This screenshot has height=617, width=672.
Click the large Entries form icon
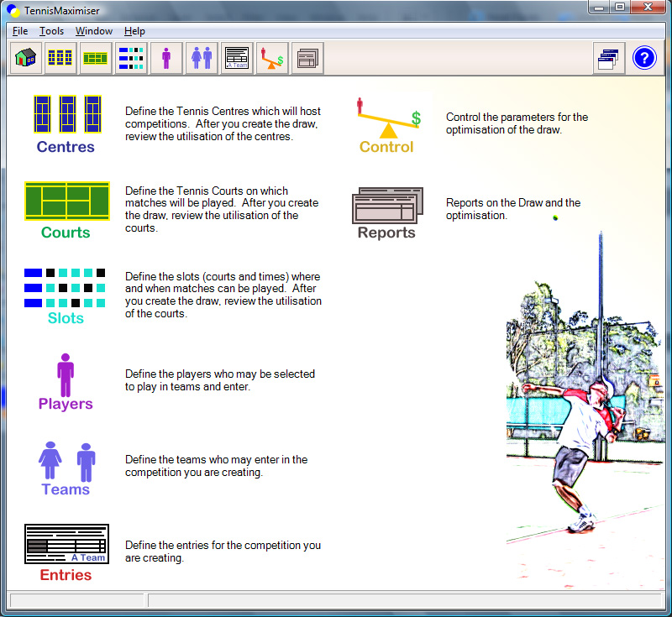pos(67,544)
